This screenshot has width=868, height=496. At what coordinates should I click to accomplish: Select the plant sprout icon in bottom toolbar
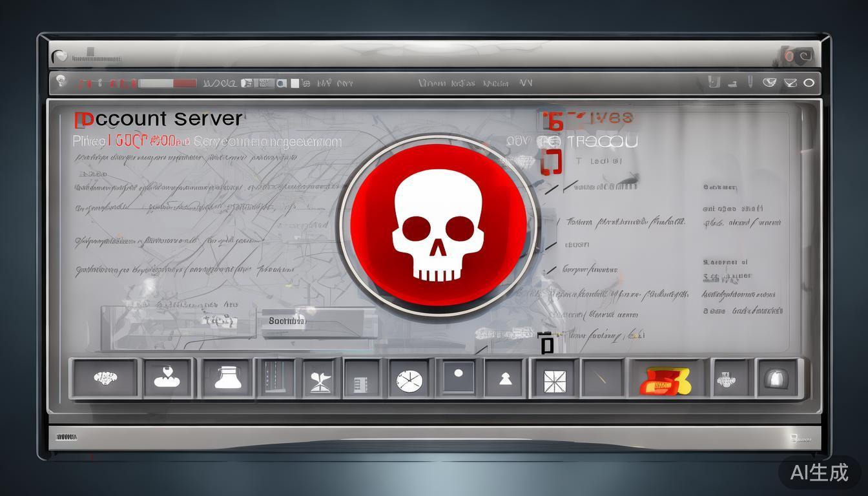(320, 378)
